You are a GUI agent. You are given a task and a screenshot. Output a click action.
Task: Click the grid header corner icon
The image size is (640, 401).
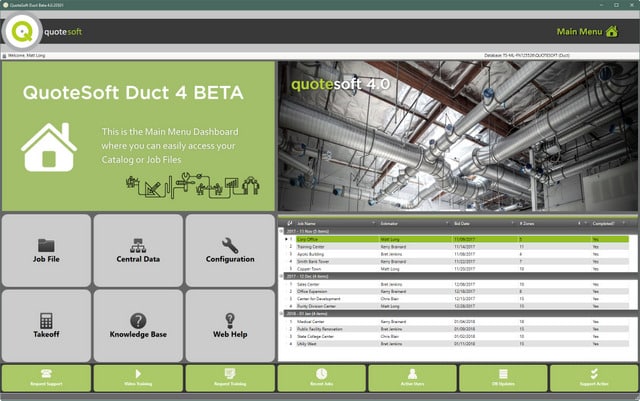point(289,223)
